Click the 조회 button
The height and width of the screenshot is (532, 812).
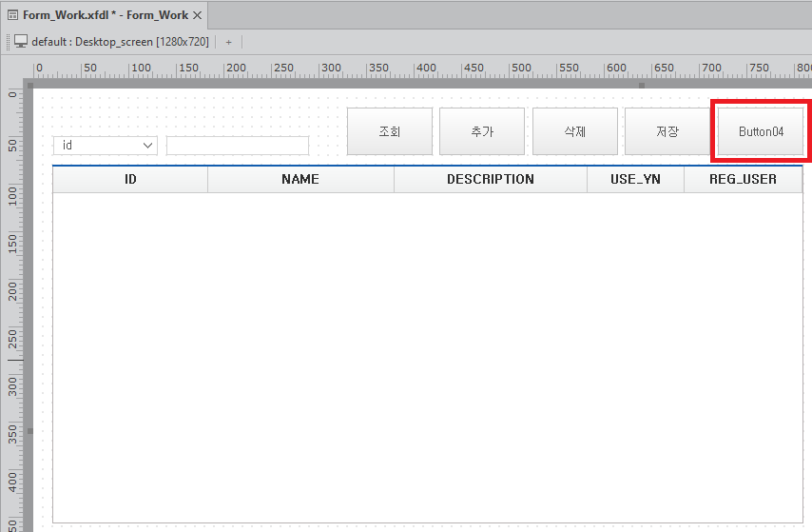(x=390, y=131)
